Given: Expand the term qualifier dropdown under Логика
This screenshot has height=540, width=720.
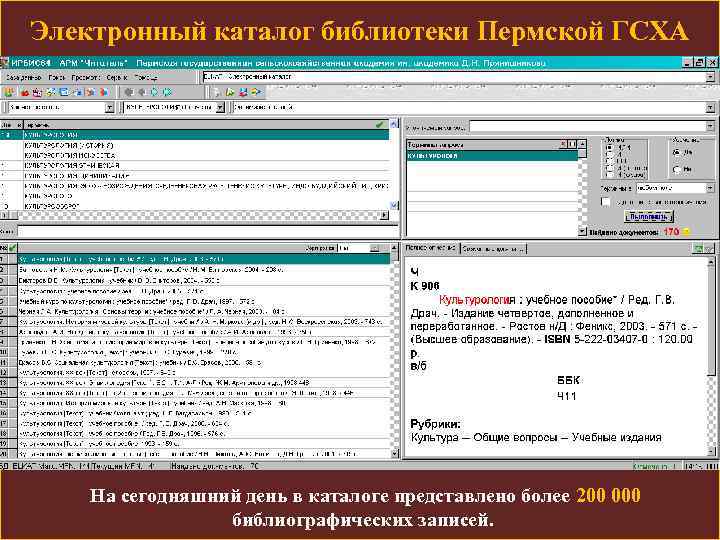Looking at the screenshot, I should (x=710, y=188).
